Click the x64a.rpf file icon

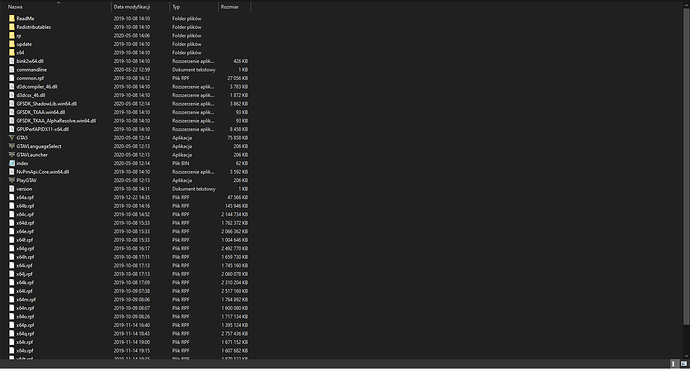pyautogui.click(x=12, y=197)
